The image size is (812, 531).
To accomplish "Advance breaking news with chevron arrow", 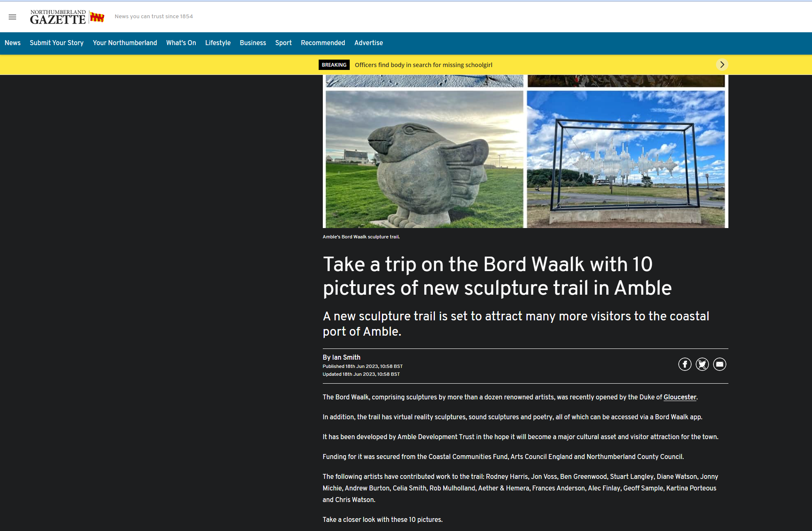I will [722, 65].
